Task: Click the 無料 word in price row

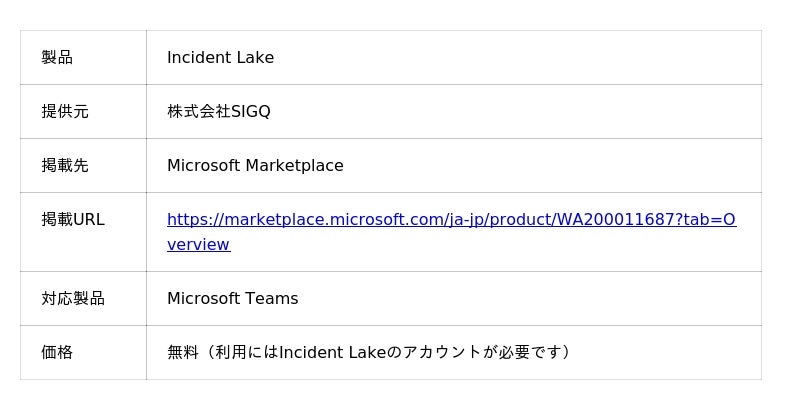Action: pyautogui.click(x=183, y=352)
